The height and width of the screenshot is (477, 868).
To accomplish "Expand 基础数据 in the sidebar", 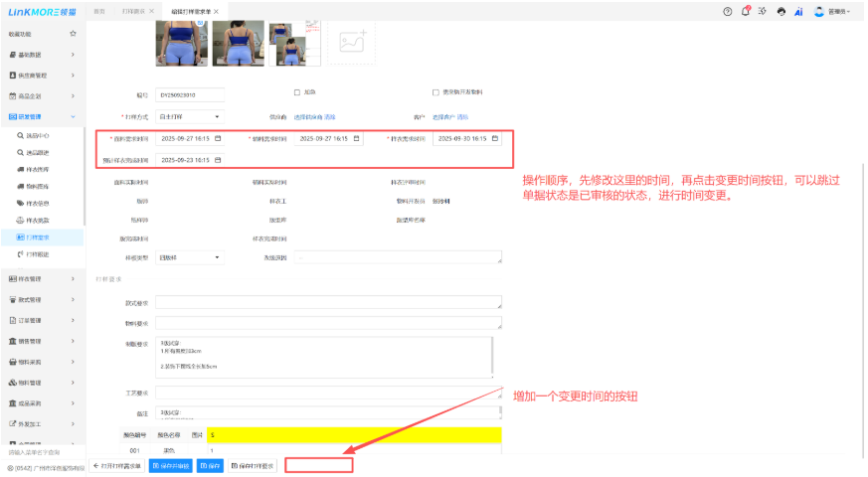I will point(43,54).
